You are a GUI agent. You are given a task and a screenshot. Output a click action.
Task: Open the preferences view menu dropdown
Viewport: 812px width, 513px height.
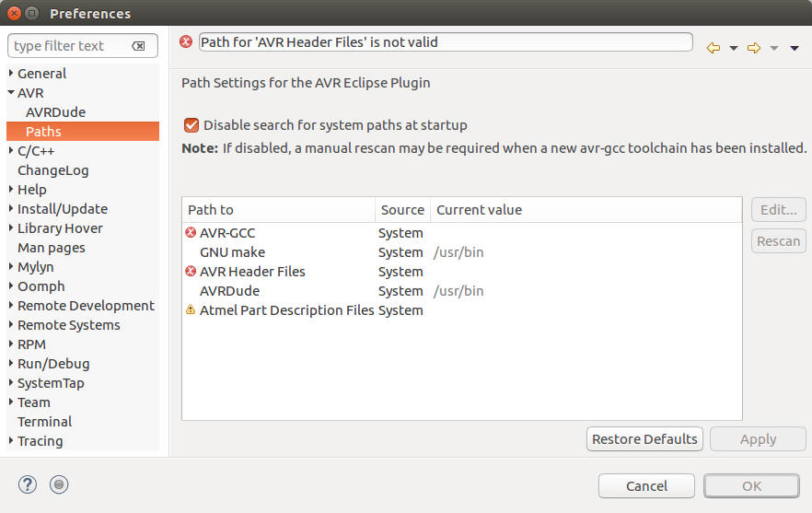click(794, 48)
